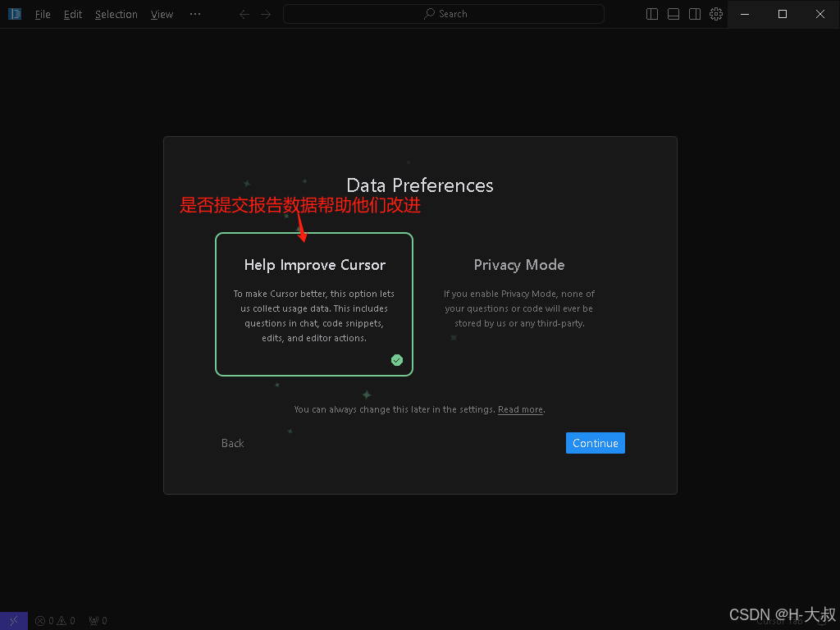This screenshot has width=840, height=630.
Task: Open the Edit menu
Action: [x=73, y=15]
